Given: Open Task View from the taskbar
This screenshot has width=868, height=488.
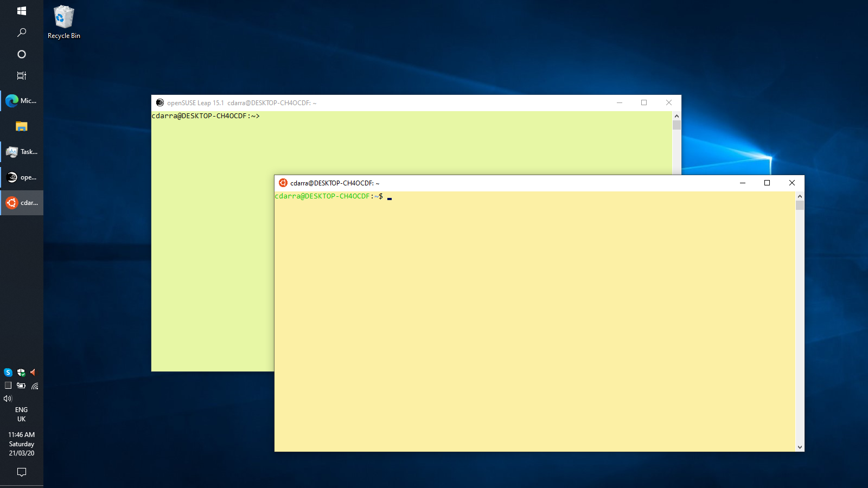Looking at the screenshot, I should tap(22, 76).
